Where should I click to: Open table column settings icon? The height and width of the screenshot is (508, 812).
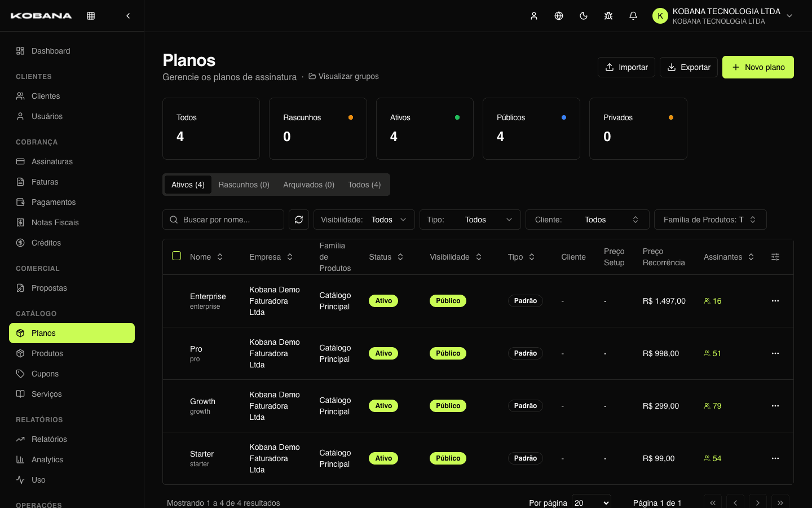tap(775, 257)
